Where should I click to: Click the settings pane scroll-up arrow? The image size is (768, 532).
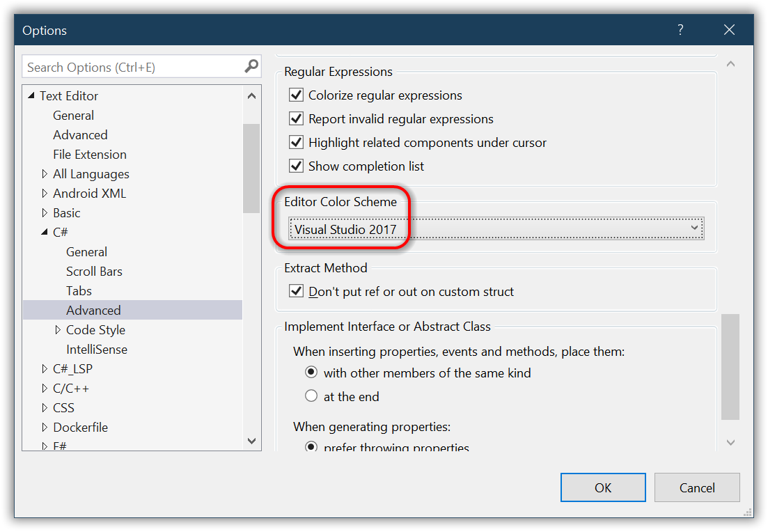pyautogui.click(x=730, y=63)
